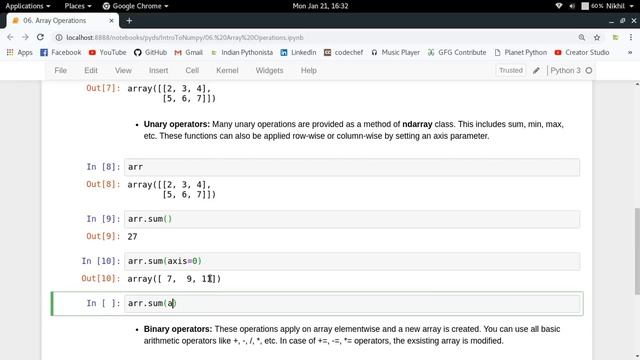Click the volume speaker icon in system tray
640x360 pixels.
click(x=572, y=6)
